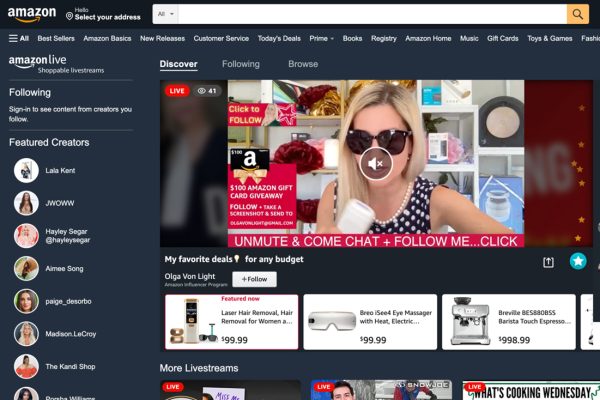
Task: Expand the Prime dropdown menu
Action: (x=321, y=38)
